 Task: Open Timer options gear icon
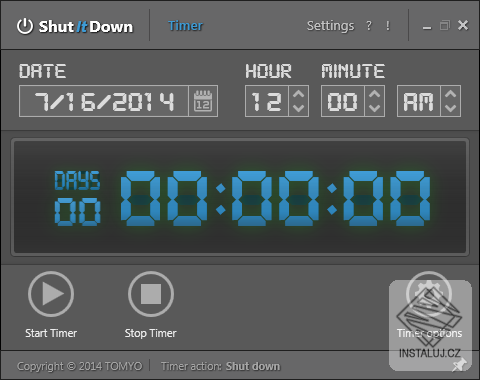pyautogui.click(x=429, y=294)
